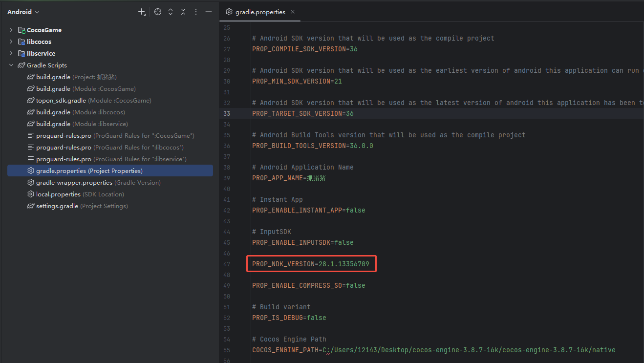Screen dimensions: 644x363
Task: Expand the CocosGame module
Action: pyautogui.click(x=11, y=30)
